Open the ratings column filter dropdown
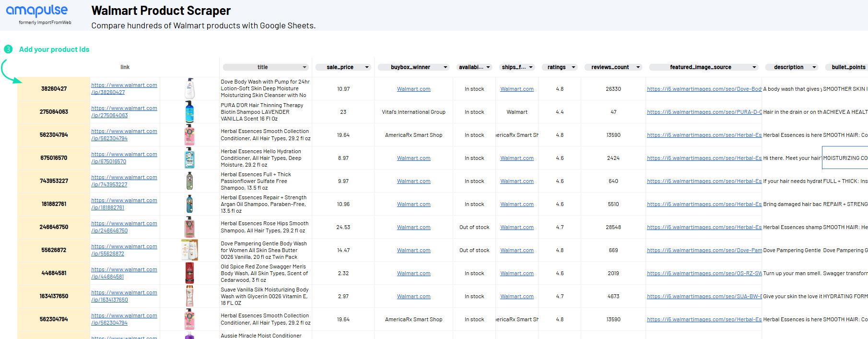Screen dimensions: 868x339 574,67
